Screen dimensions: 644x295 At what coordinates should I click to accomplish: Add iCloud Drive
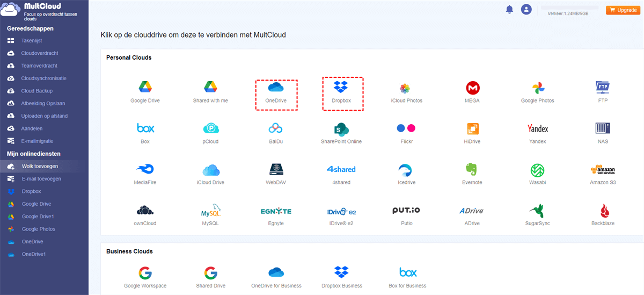(x=210, y=174)
